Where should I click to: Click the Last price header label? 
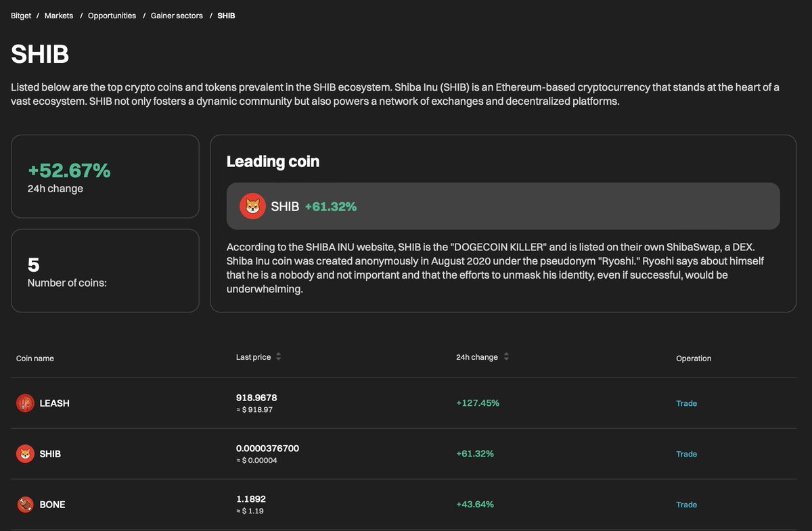pos(253,357)
